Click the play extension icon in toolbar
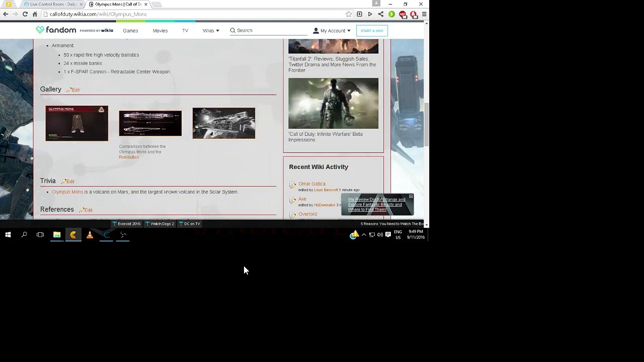Viewport: 644px width, 362px height. point(370,14)
